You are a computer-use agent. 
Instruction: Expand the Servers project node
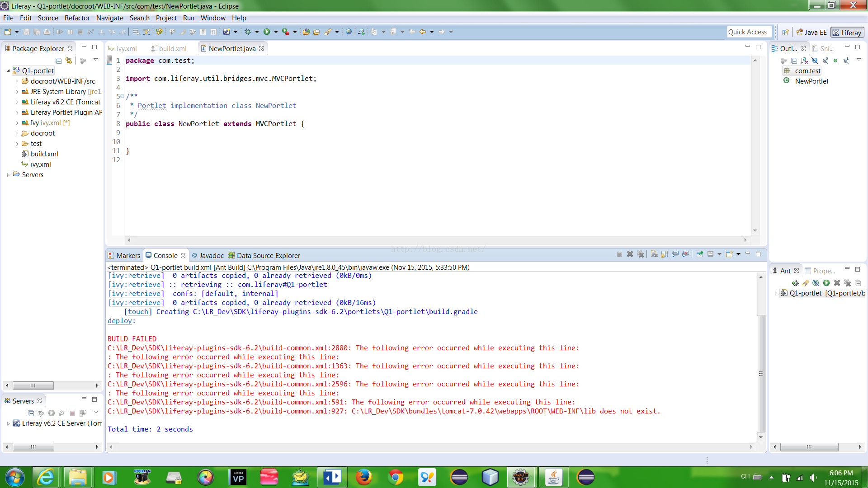8,175
